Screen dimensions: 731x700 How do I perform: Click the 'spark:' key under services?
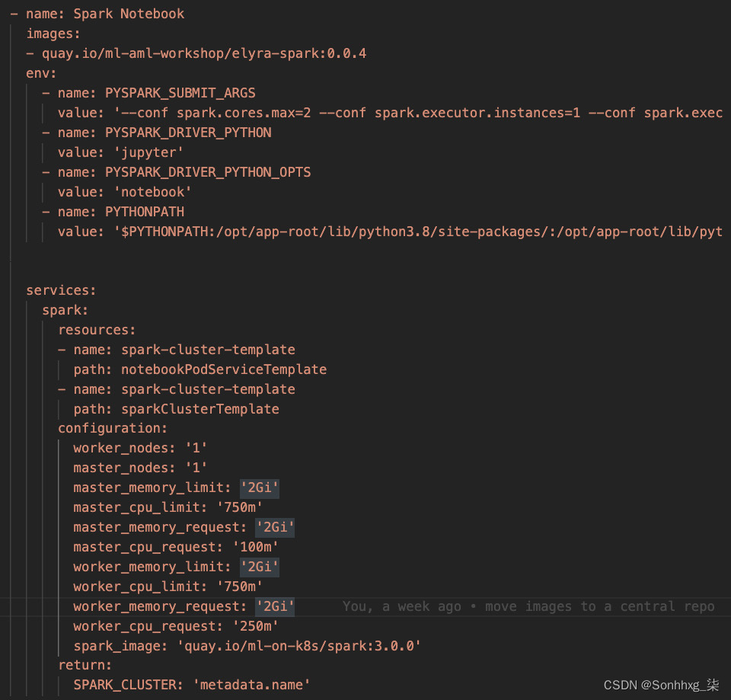pos(65,310)
